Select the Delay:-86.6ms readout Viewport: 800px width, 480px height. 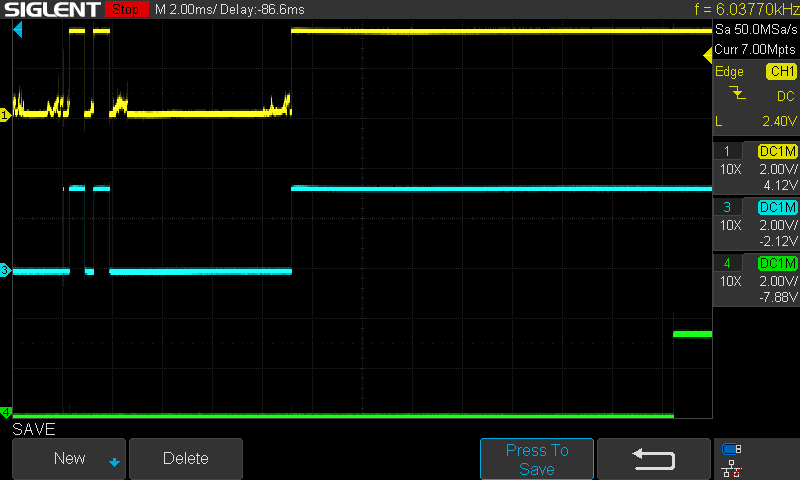tap(263, 9)
